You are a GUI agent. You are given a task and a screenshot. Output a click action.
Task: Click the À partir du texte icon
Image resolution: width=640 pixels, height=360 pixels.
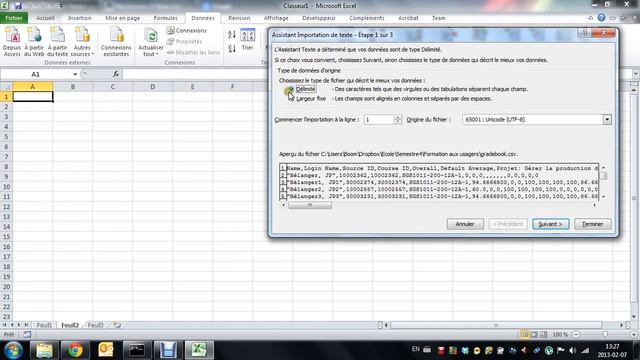click(57, 41)
